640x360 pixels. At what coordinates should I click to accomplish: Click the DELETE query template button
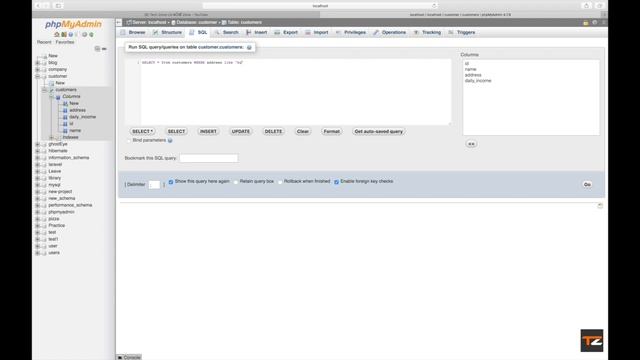[x=273, y=131]
